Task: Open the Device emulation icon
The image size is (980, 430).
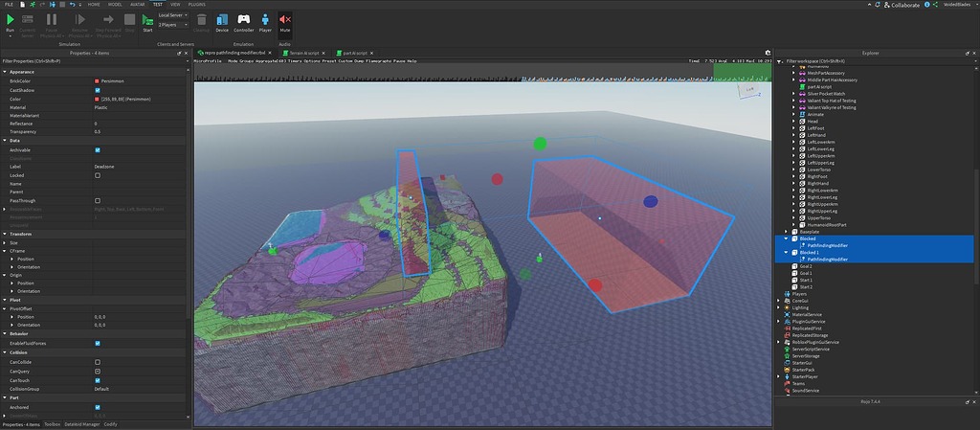Action: tap(222, 20)
